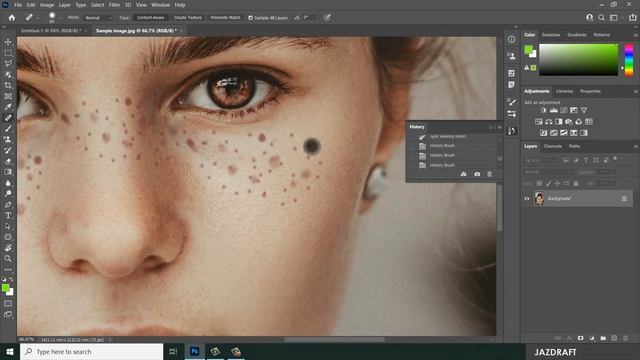Click the rainbow hue slider in Color panel
This screenshot has width=640, height=360.
pyautogui.click(x=629, y=60)
